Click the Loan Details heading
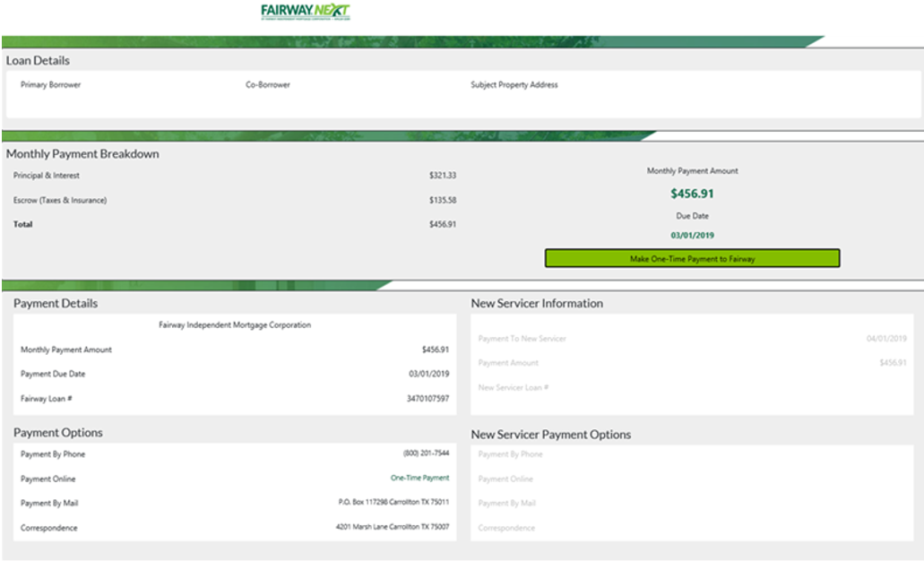This screenshot has height=561, width=924. pyautogui.click(x=38, y=61)
